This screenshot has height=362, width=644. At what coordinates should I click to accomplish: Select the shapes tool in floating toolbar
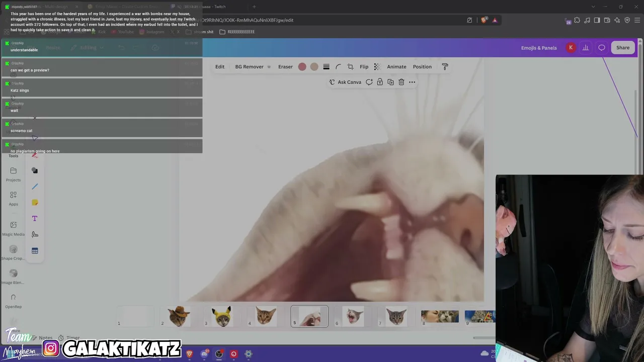pyautogui.click(x=35, y=171)
